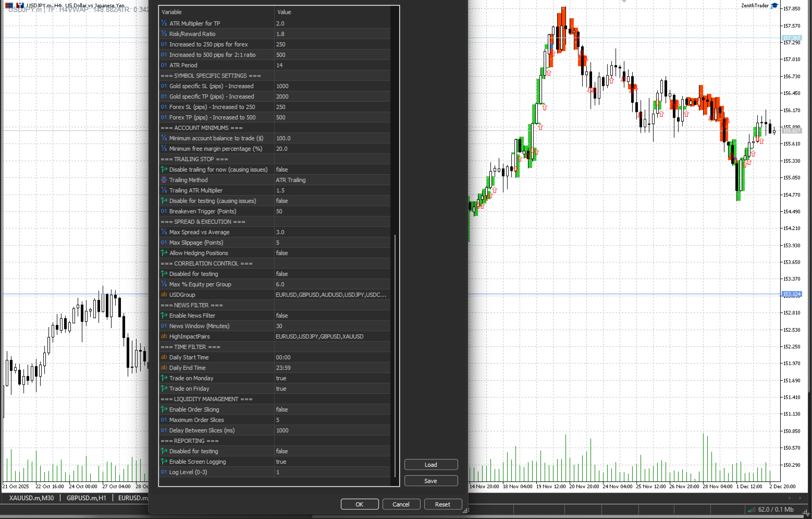Click the red-blue table icon in the USDJPY chart title
The height and width of the screenshot is (519, 812).
[9, 6]
